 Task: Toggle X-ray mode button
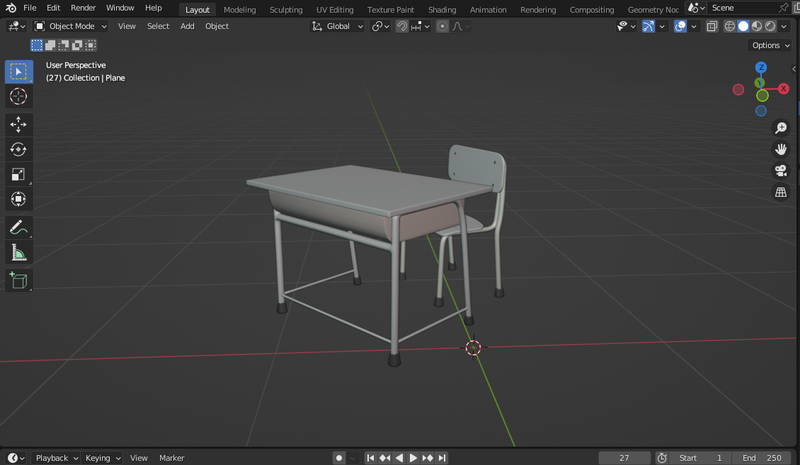tap(712, 26)
